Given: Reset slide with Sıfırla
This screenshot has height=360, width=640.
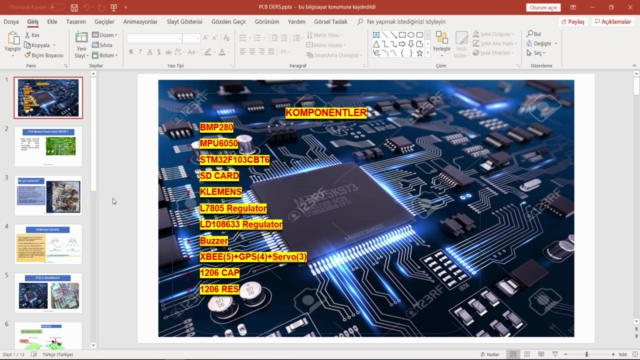Looking at the screenshot, I should (102, 45).
